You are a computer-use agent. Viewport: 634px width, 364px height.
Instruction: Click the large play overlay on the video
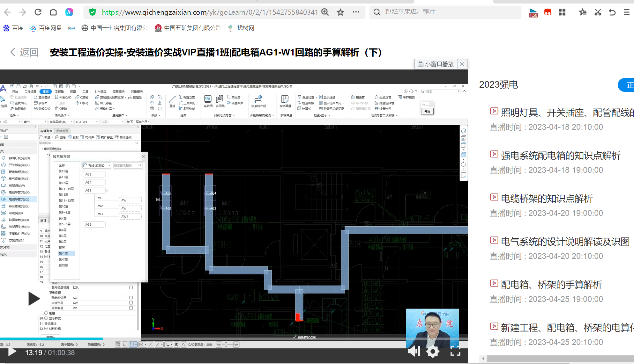(34, 299)
